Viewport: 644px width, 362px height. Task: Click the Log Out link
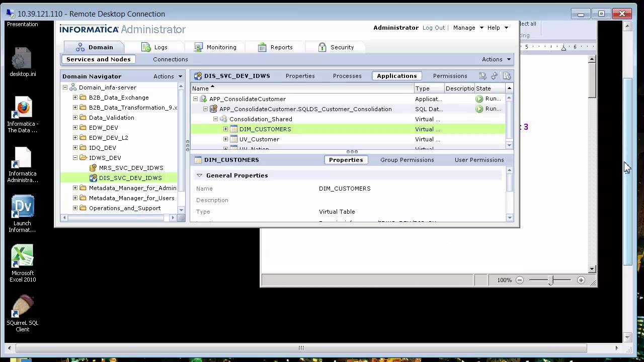tap(434, 28)
